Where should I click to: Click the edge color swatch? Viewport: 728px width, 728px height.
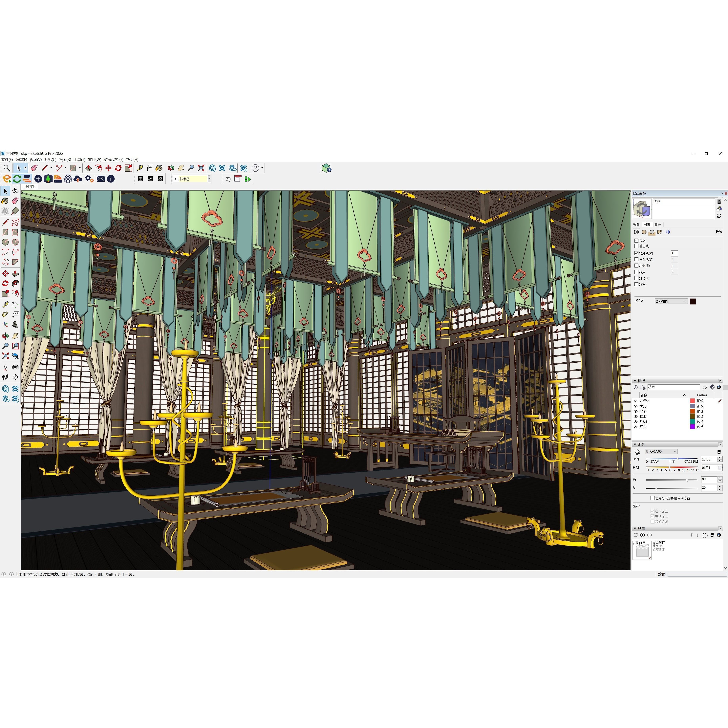693,301
